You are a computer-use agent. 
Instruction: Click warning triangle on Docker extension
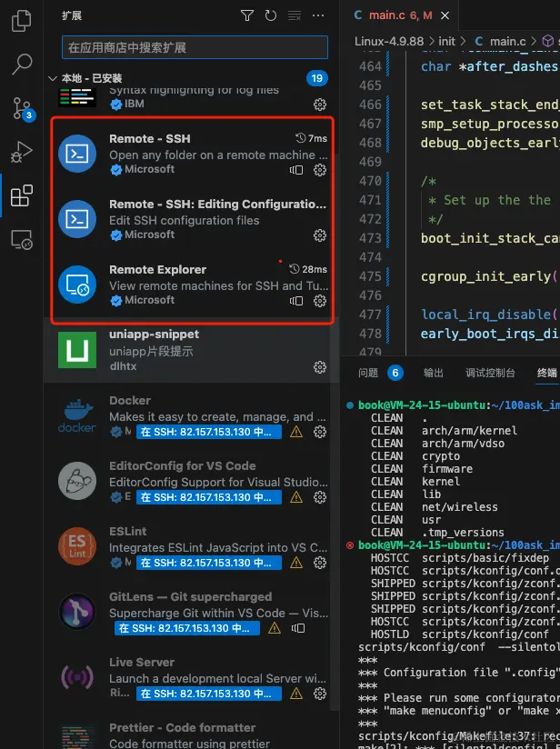[296, 432]
